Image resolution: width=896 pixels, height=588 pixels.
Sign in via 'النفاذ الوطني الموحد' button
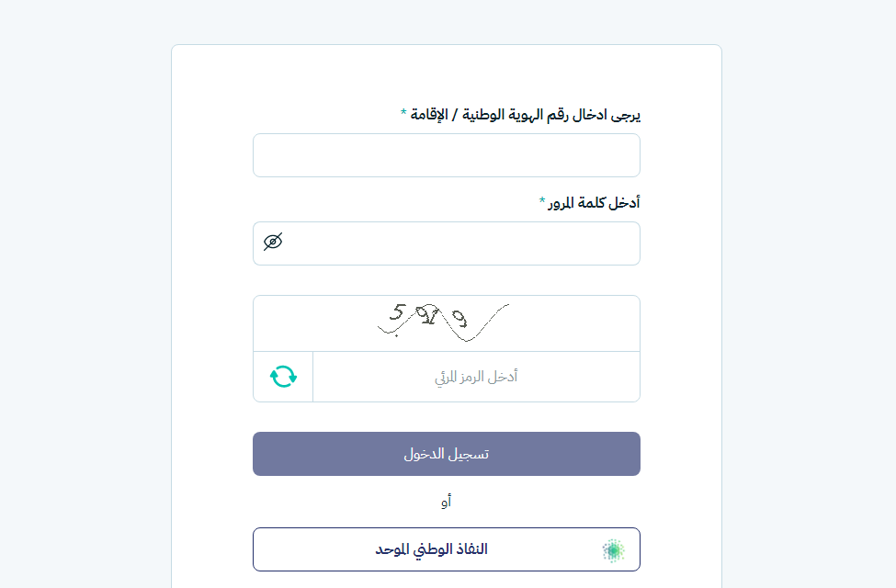click(446, 549)
